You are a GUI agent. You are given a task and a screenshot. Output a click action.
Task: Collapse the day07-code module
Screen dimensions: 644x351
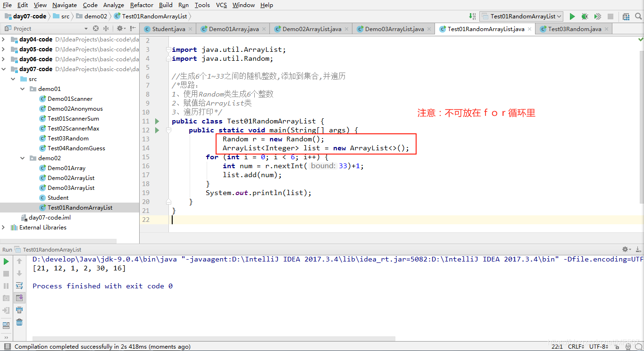point(3,69)
